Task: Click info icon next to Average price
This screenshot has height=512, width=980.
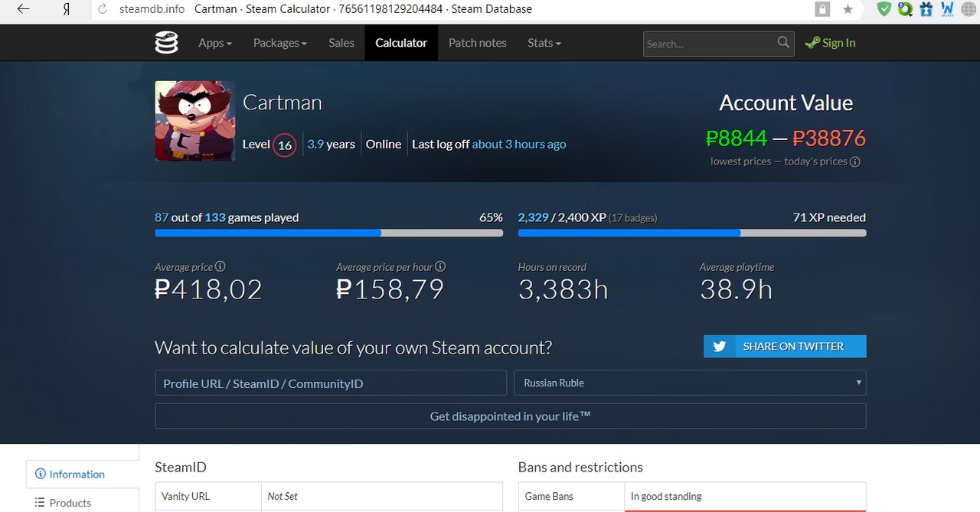Action: (220, 266)
